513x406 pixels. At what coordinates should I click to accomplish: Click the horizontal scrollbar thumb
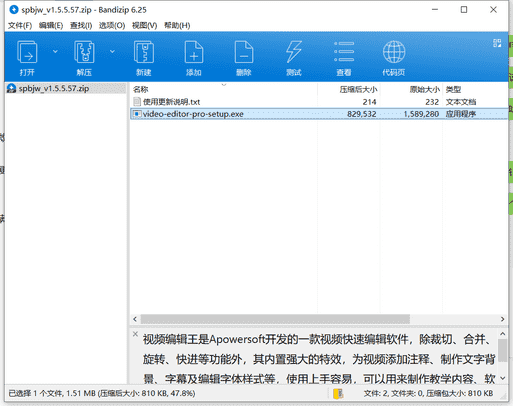tap(275, 319)
